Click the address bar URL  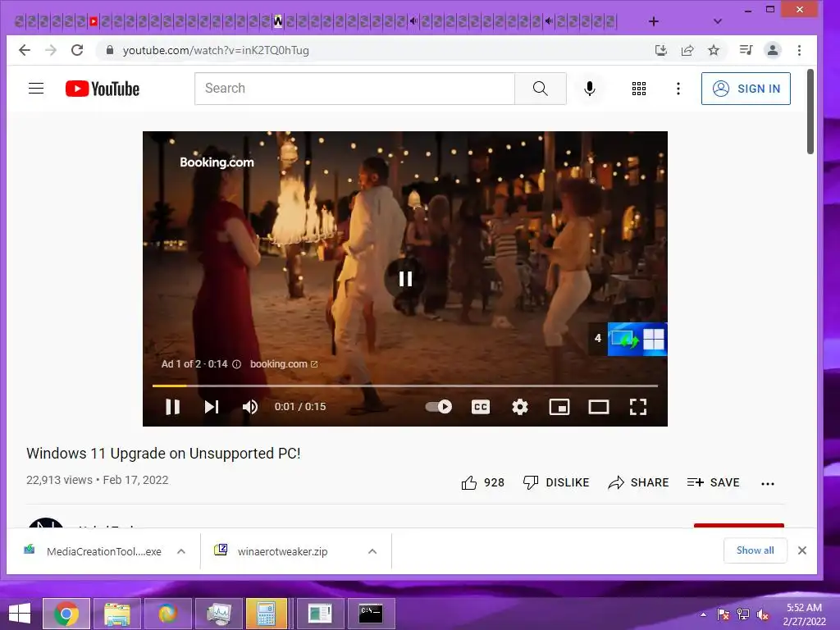216,50
